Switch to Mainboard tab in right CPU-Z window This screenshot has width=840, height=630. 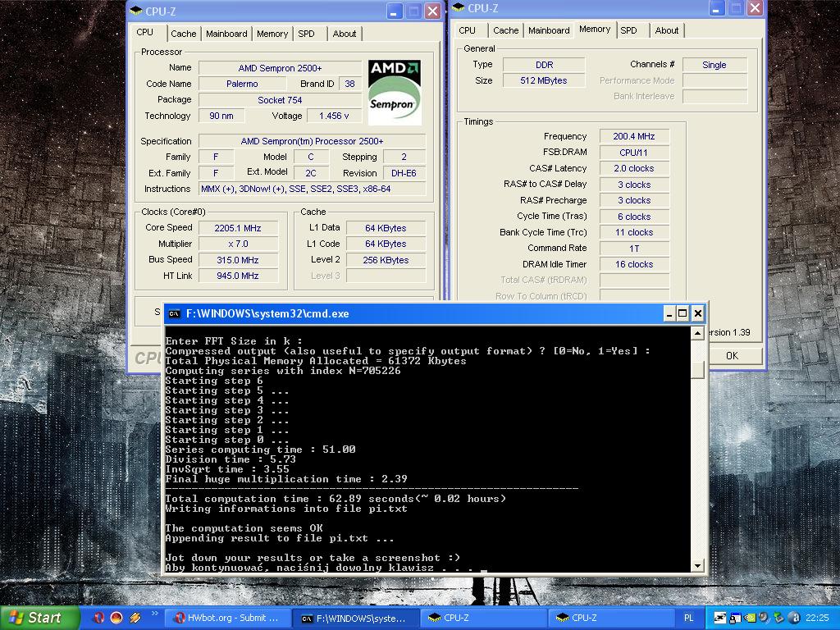point(549,30)
